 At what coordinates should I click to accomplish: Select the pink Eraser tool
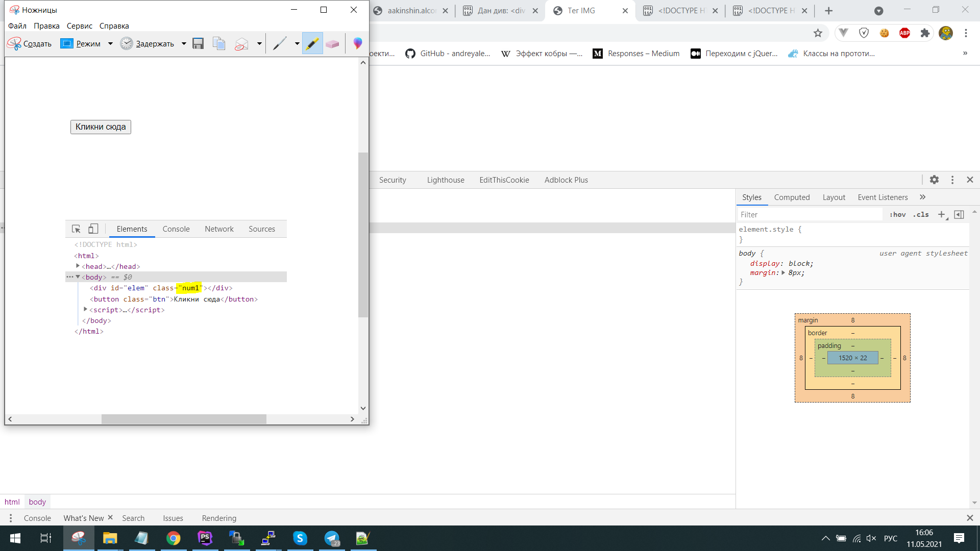pyautogui.click(x=332, y=44)
